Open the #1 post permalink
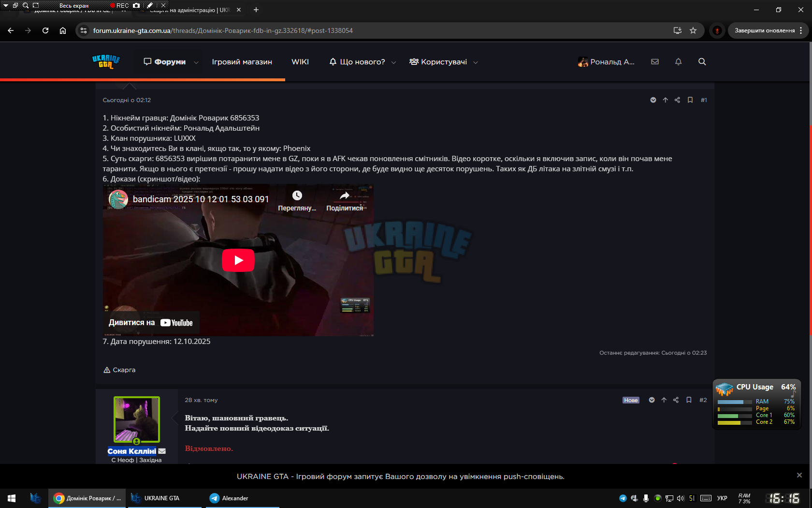Image resolution: width=812 pixels, height=508 pixels. point(704,100)
